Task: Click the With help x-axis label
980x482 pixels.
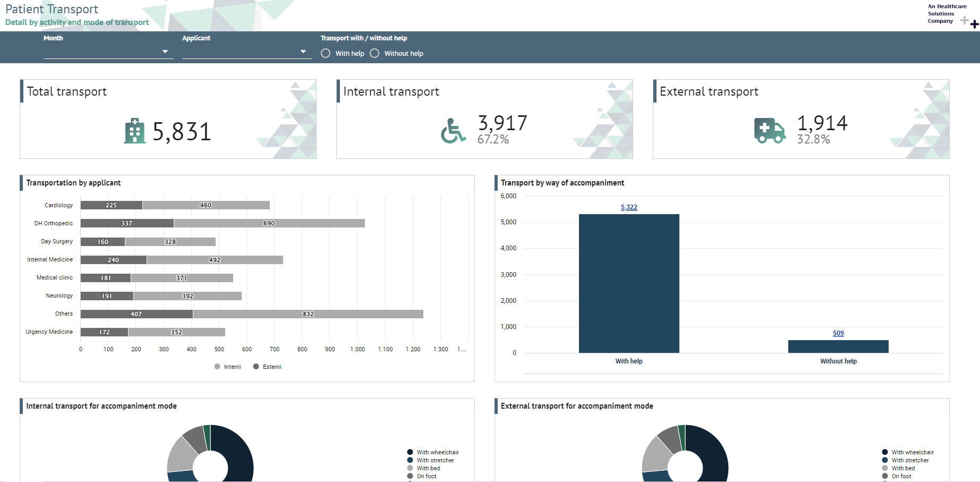Action: pyautogui.click(x=629, y=361)
